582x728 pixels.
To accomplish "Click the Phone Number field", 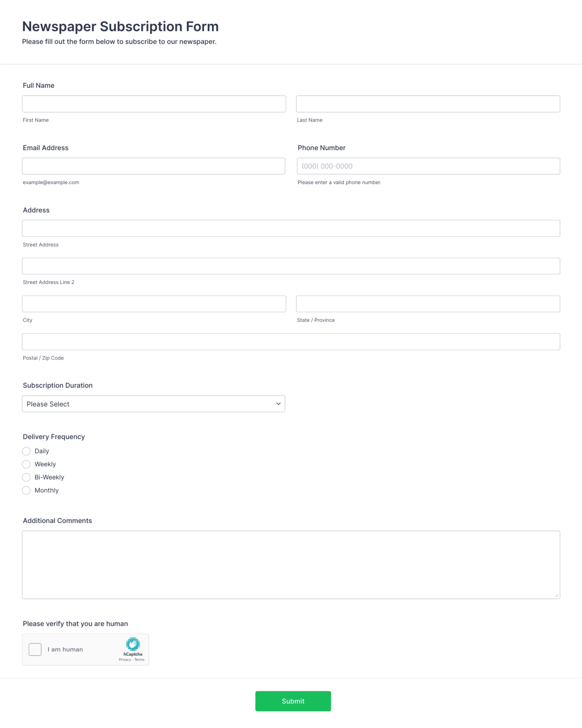I will (428, 166).
